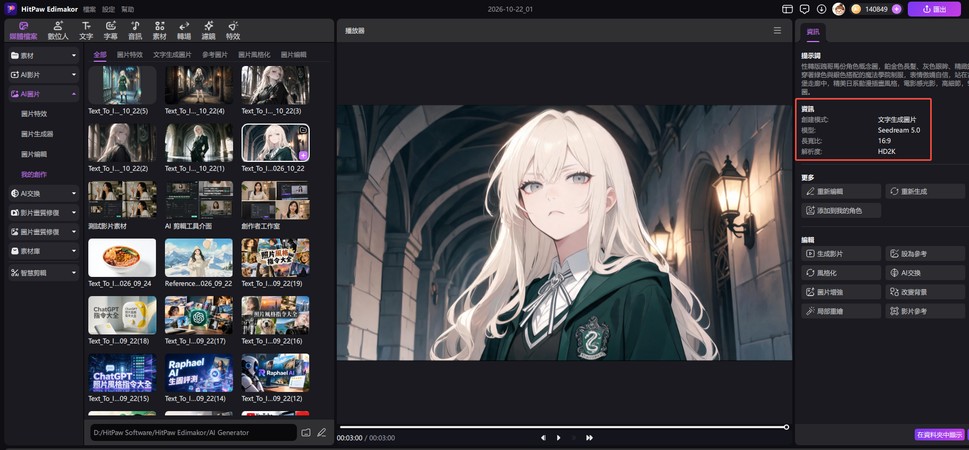Viewport: 969px width, 450px height.
Task: Click the playback progress bar
Action: click(563, 427)
